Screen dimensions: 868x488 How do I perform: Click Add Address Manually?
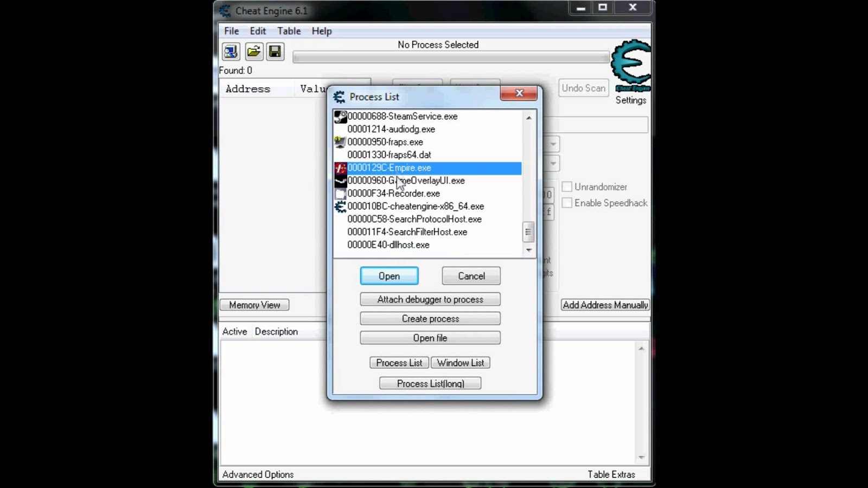click(x=605, y=305)
